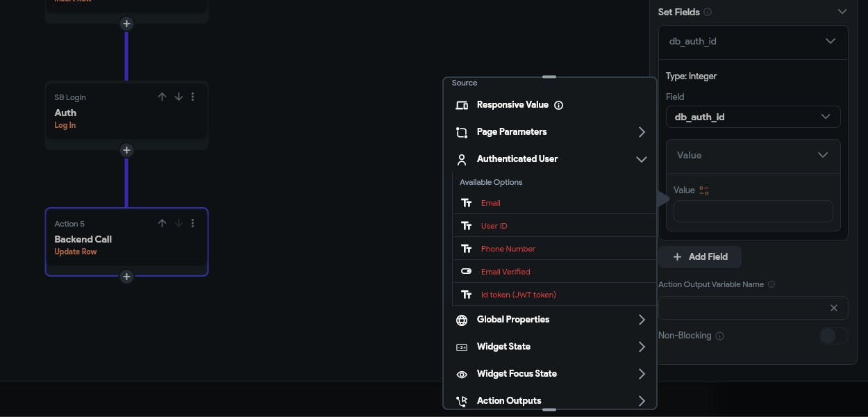
Task: Collapse the Value section
Action: tap(822, 155)
